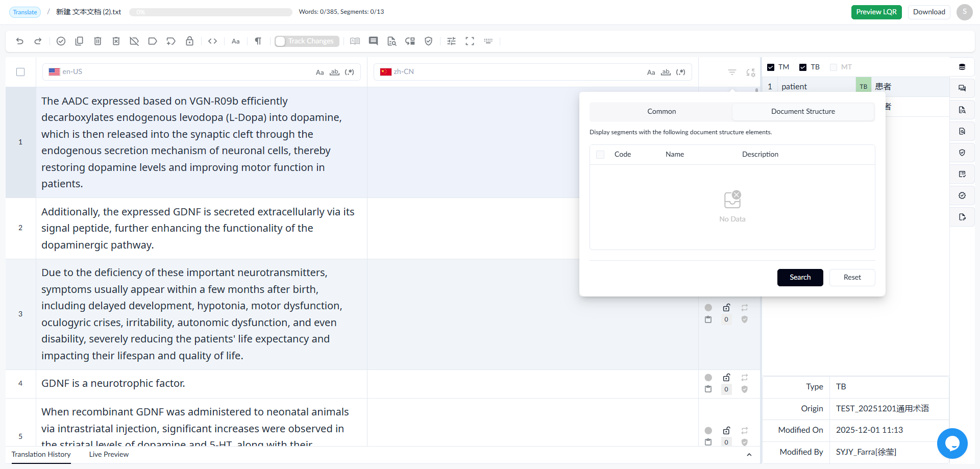The height and width of the screenshot is (469, 980).
Task: Toggle the Track Changes switch
Action: click(306, 41)
